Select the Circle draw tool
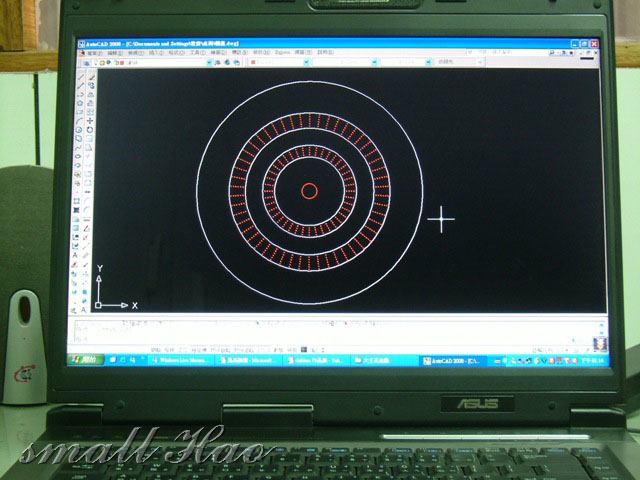This screenshot has width=640, height=480. click(x=80, y=130)
